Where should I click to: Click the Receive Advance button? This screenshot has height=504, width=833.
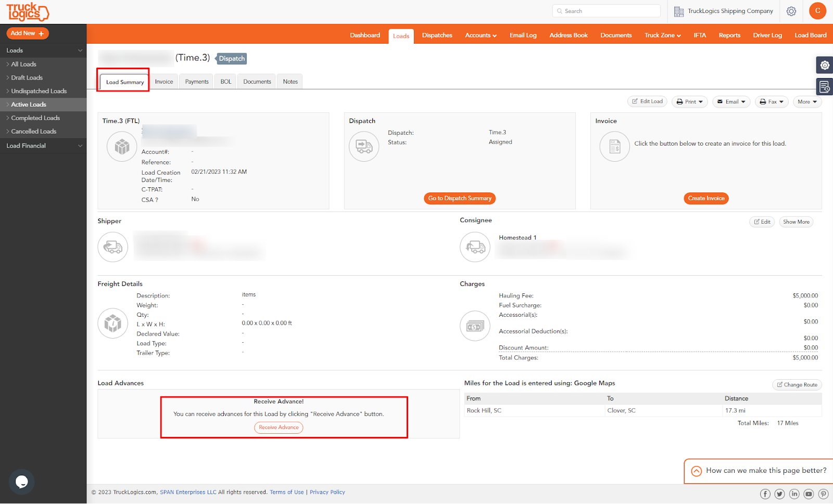point(279,427)
